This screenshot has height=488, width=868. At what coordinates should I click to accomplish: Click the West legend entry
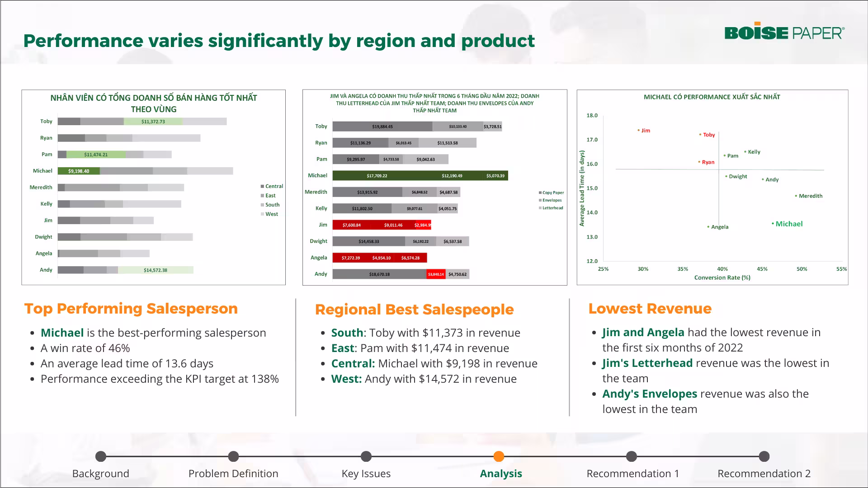[271, 214]
